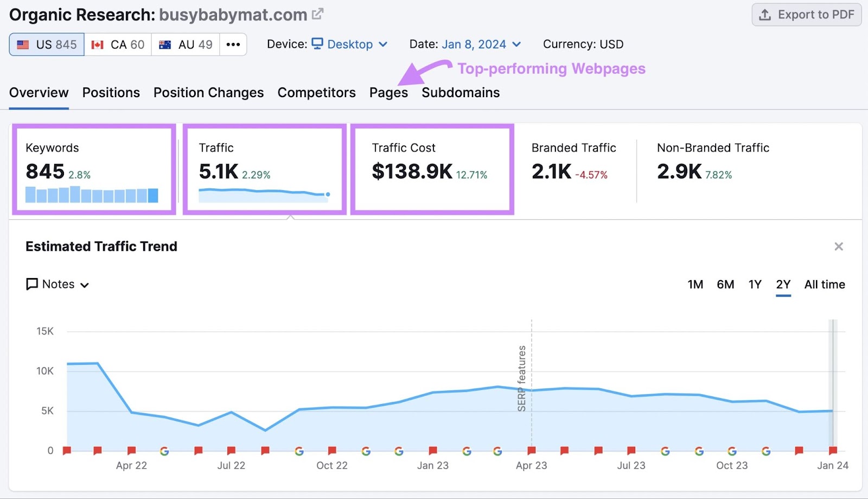
Task: Switch to the Positions tab
Action: (x=111, y=93)
